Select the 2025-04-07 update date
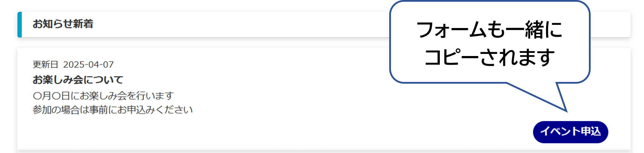Image resolution: width=644 pixels, height=153 pixels. click(x=88, y=65)
